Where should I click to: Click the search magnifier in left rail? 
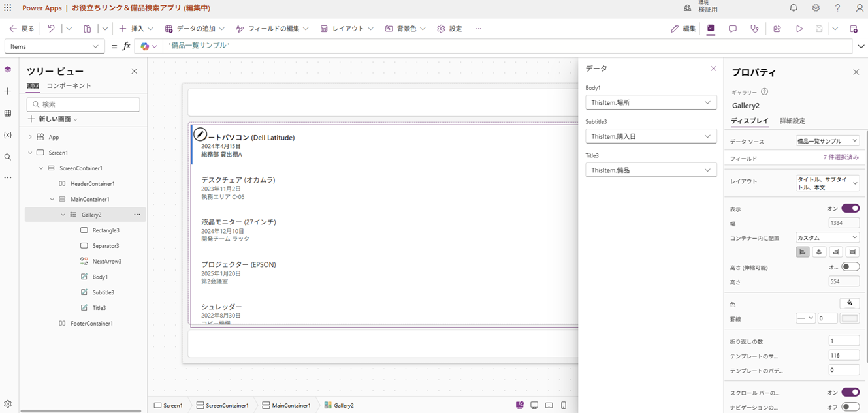8,157
